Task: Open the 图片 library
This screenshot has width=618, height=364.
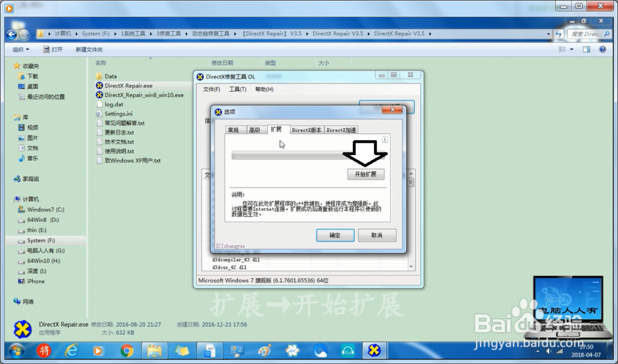Action: point(28,137)
